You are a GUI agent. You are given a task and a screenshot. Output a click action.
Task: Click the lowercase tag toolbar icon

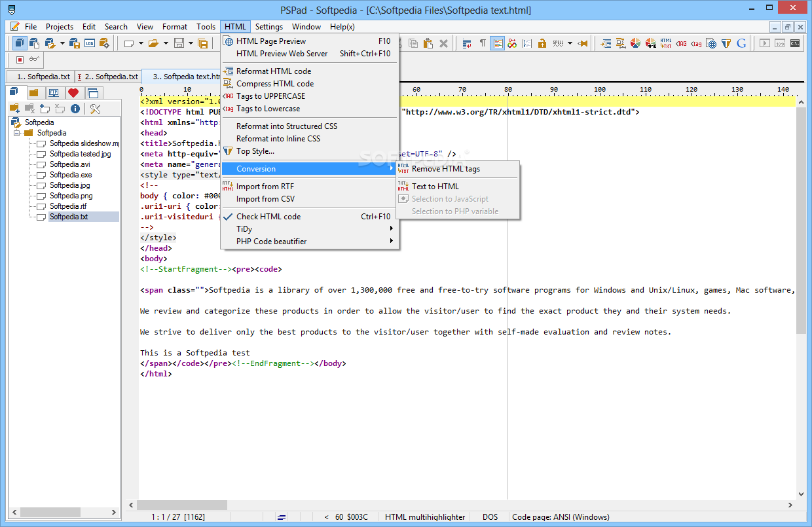coord(696,43)
